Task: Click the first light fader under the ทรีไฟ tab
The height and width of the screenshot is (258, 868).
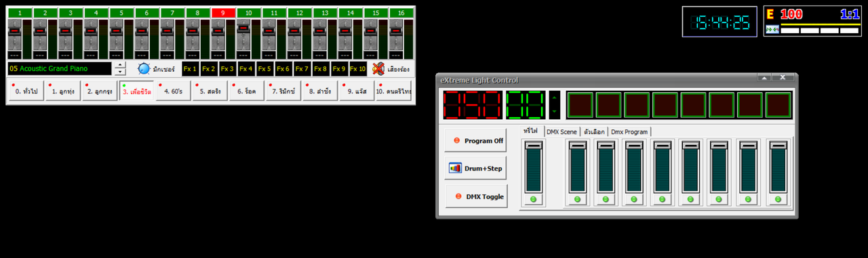Action: point(533,167)
